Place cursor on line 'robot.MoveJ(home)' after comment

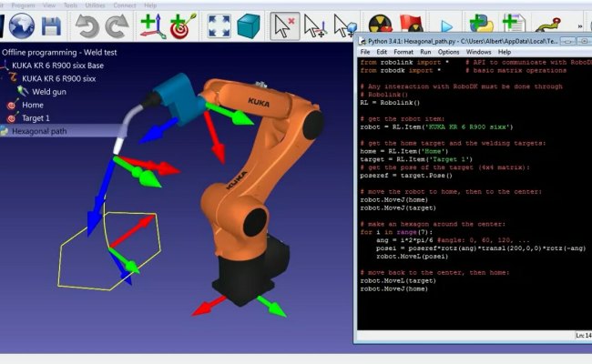point(393,200)
